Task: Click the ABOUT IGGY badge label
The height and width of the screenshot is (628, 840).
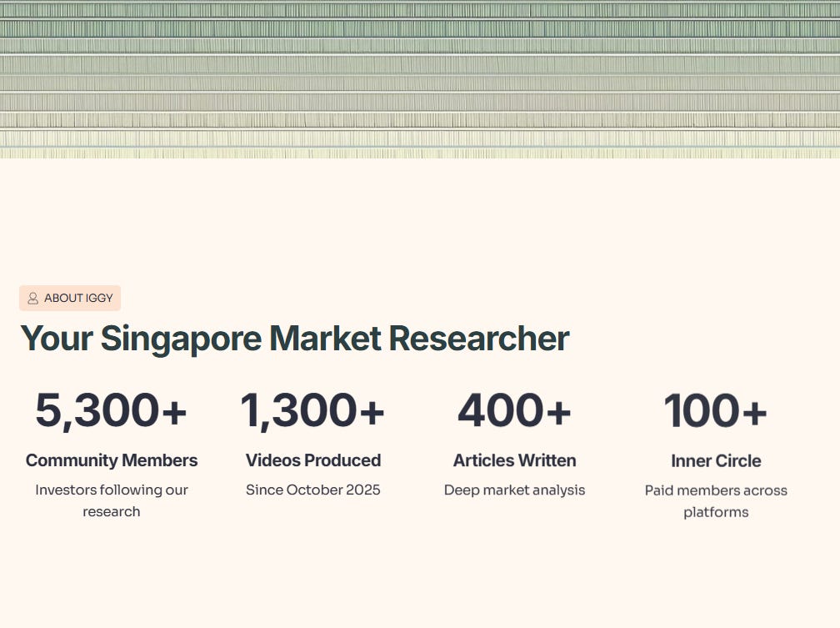Action: tap(78, 299)
